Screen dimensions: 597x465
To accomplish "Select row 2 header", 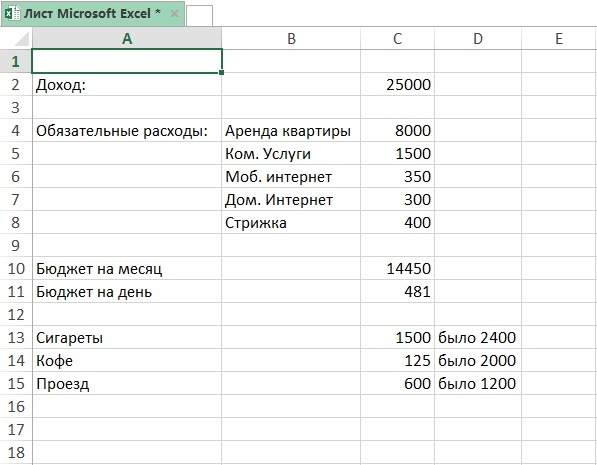I will tap(16, 84).
